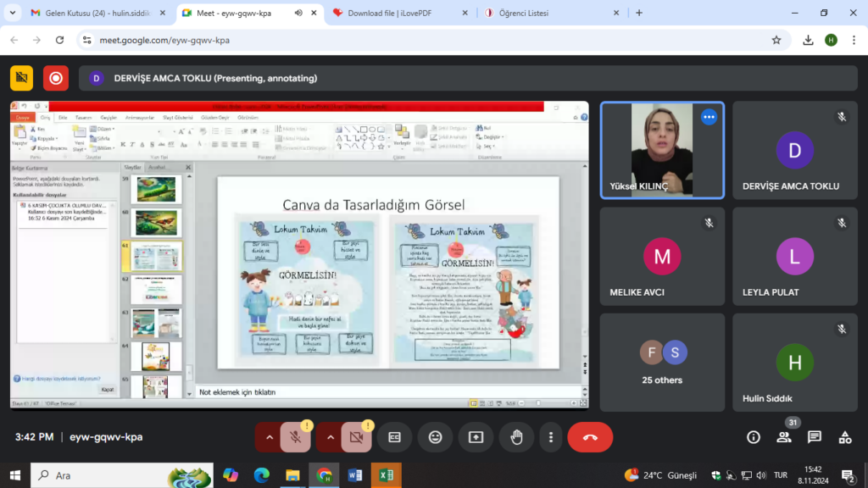Viewport: 868px width, 488px height.
Task: Click the present screen icon
Action: pyautogui.click(x=476, y=437)
